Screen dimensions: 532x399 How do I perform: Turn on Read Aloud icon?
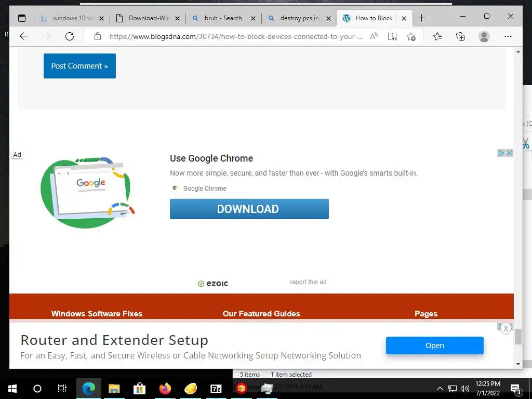pos(374,36)
